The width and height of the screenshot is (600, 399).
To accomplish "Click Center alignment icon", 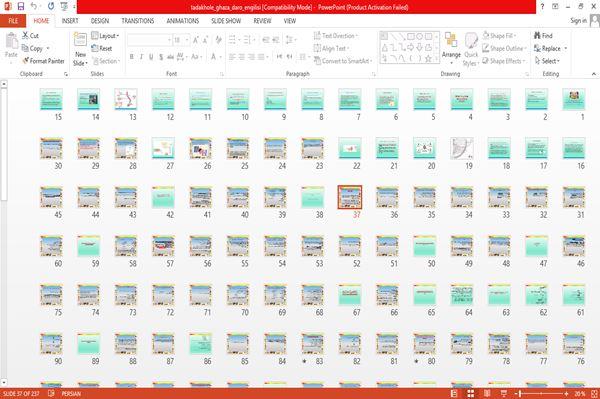I will (241, 57).
